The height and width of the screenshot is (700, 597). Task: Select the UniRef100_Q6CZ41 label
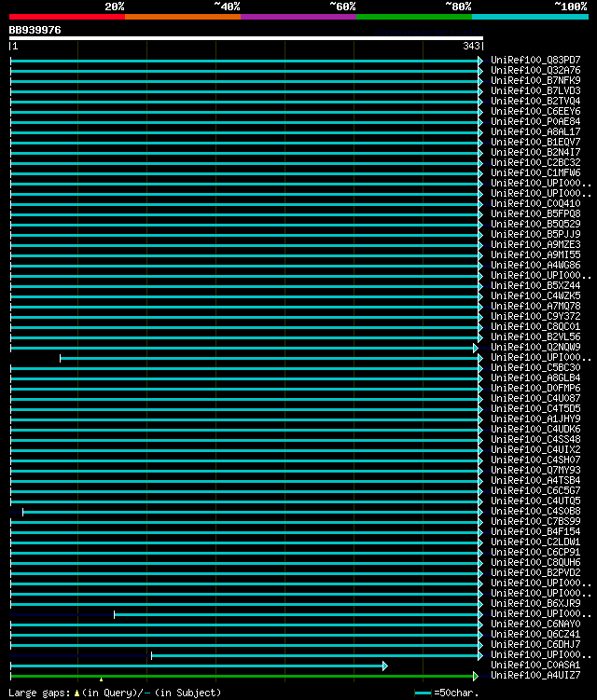[535, 635]
